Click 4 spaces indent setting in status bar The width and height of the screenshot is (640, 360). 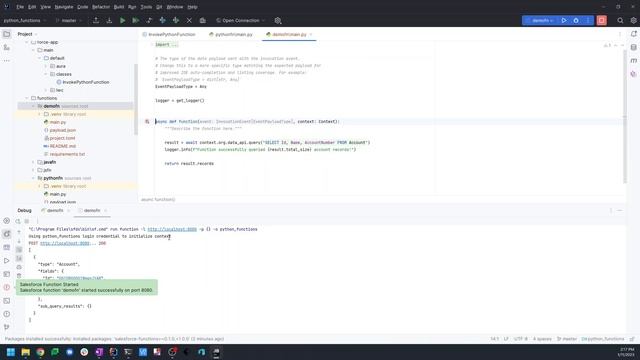pyautogui.click(x=542, y=339)
